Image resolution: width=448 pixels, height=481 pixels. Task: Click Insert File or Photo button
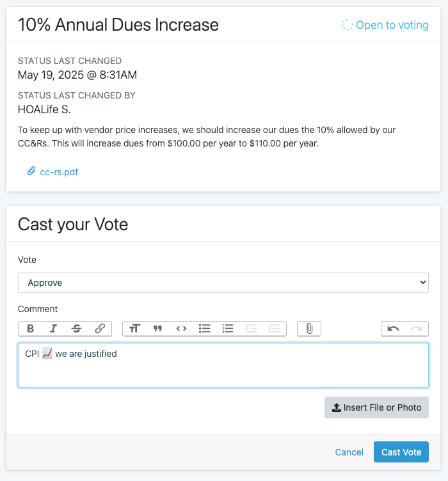pos(376,407)
